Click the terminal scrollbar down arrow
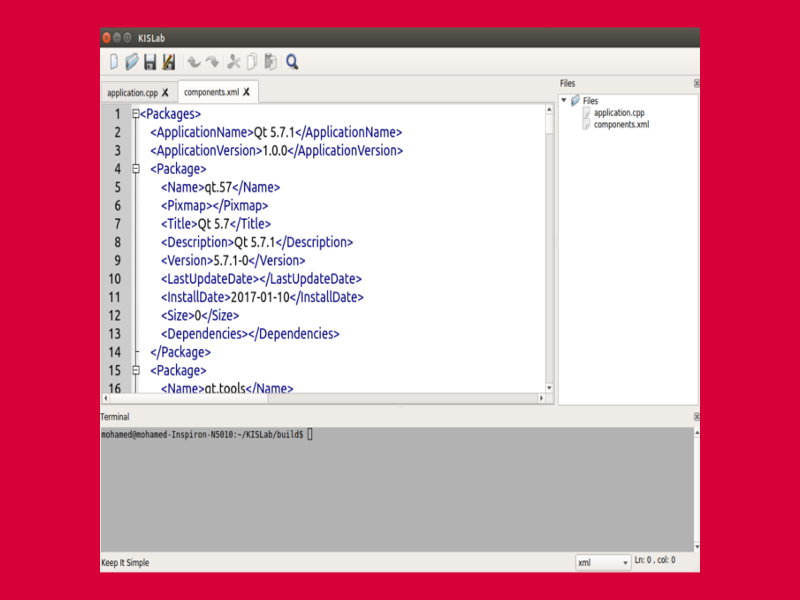This screenshot has width=800, height=600. (697, 547)
